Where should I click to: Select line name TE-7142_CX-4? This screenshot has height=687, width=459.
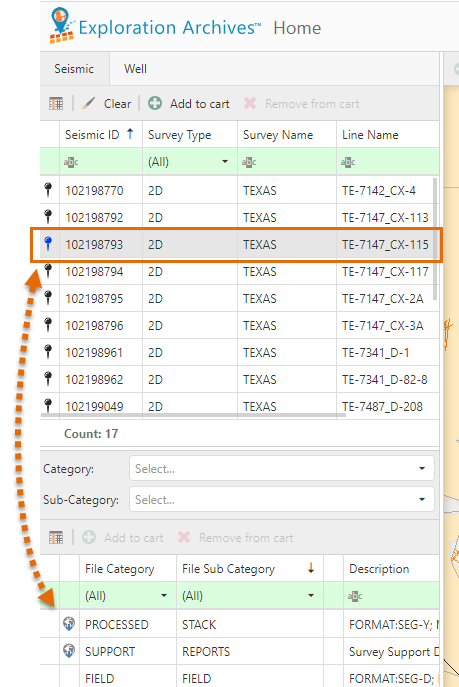click(378, 191)
